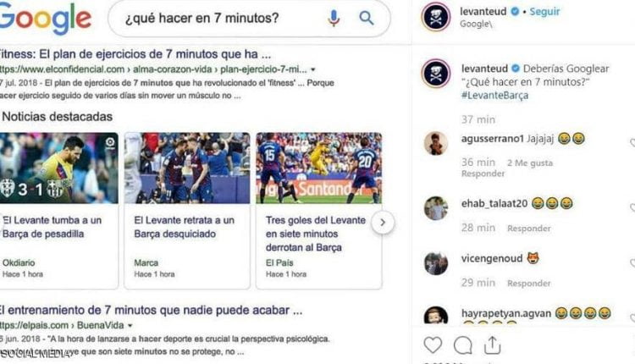Like the post with the heart icon
This screenshot has height=364, width=635.
(x=433, y=345)
